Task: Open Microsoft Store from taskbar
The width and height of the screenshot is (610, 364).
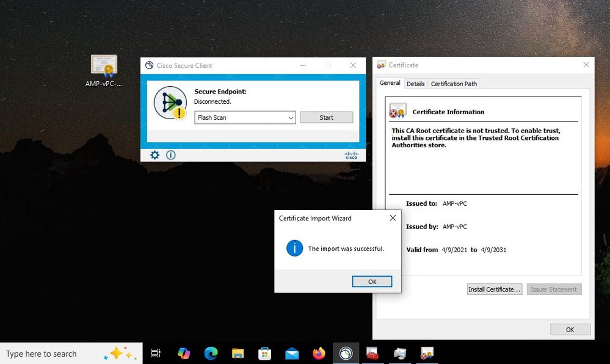Action: [x=264, y=354]
